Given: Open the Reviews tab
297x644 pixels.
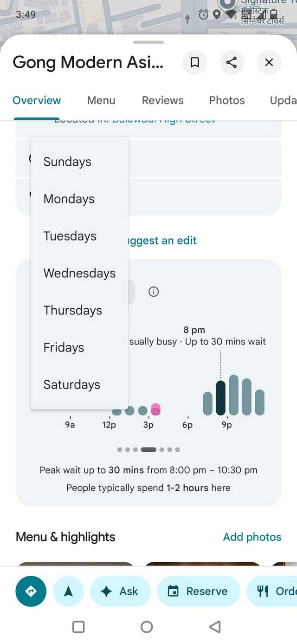Looking at the screenshot, I should [x=162, y=100].
